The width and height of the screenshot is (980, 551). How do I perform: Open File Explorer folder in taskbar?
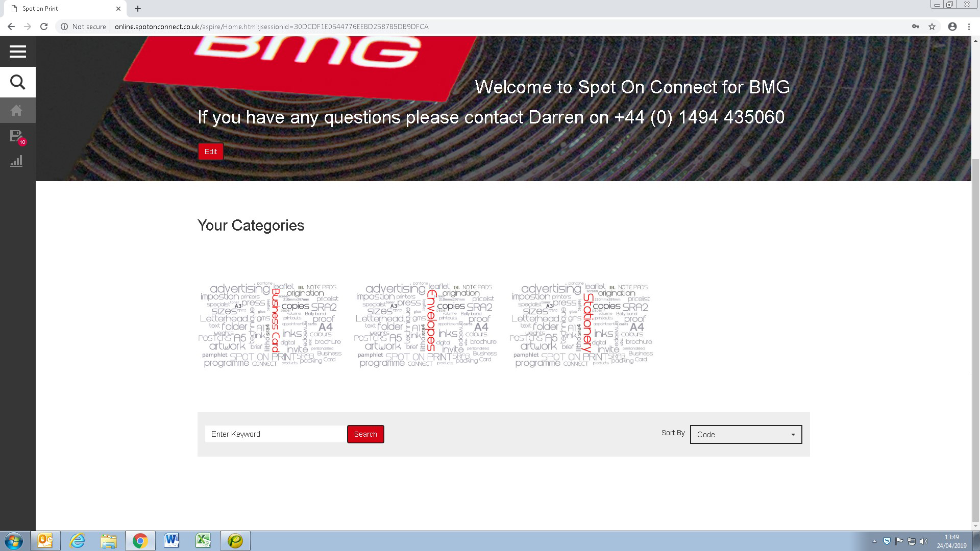109,541
